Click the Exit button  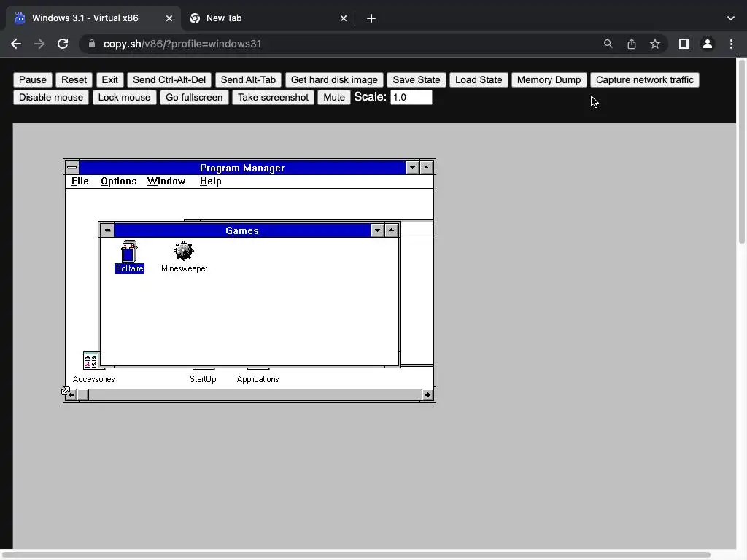tap(109, 80)
